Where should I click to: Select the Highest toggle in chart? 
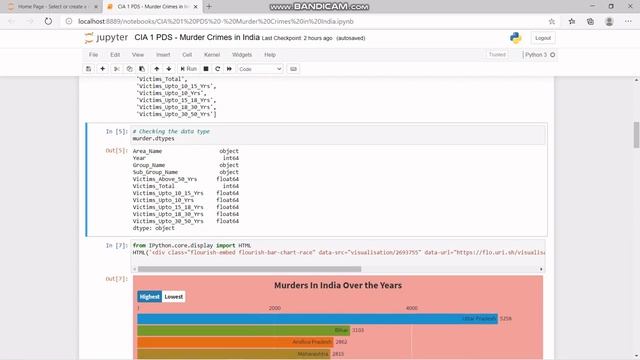[x=150, y=297]
